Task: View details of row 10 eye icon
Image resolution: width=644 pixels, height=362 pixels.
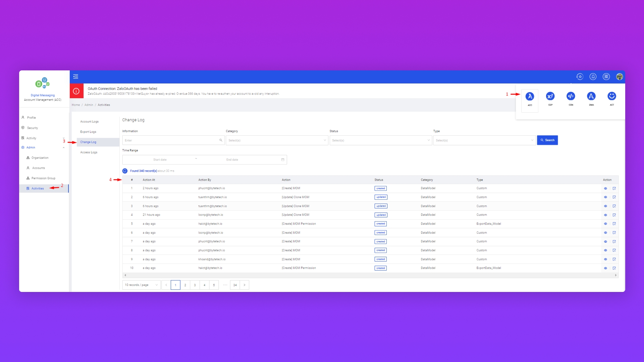Action: 605,268
